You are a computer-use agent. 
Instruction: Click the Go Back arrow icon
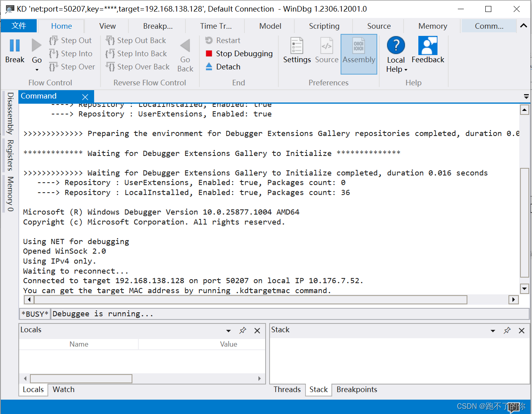coord(185,46)
